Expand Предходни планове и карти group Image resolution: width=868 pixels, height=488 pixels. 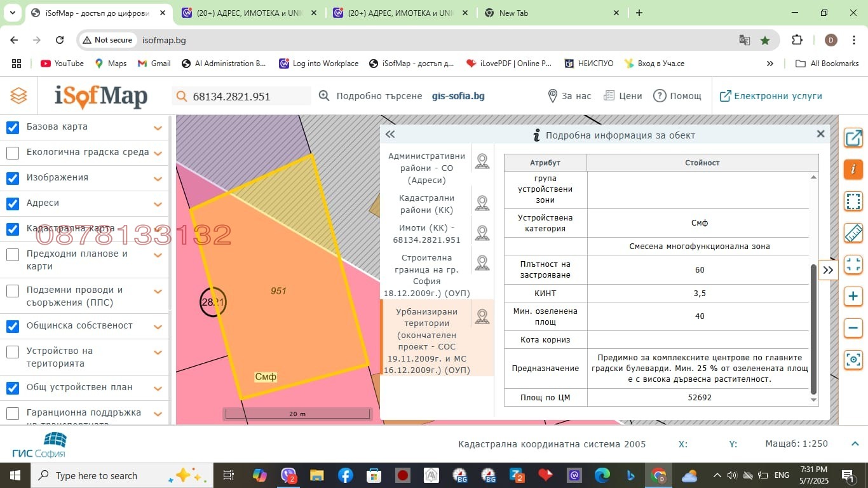click(x=158, y=255)
